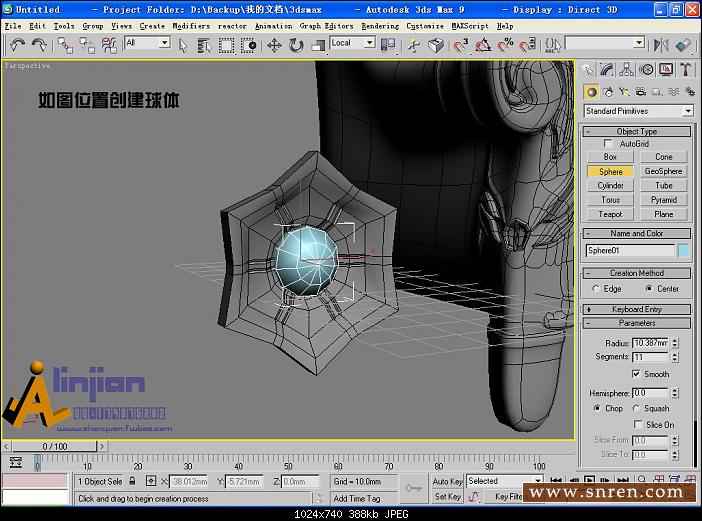Switch to the Utilities hammer panel

[x=685, y=70]
